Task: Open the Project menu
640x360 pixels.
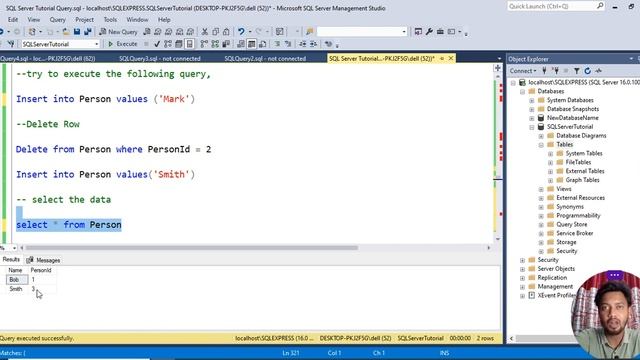Action: pos(84,19)
